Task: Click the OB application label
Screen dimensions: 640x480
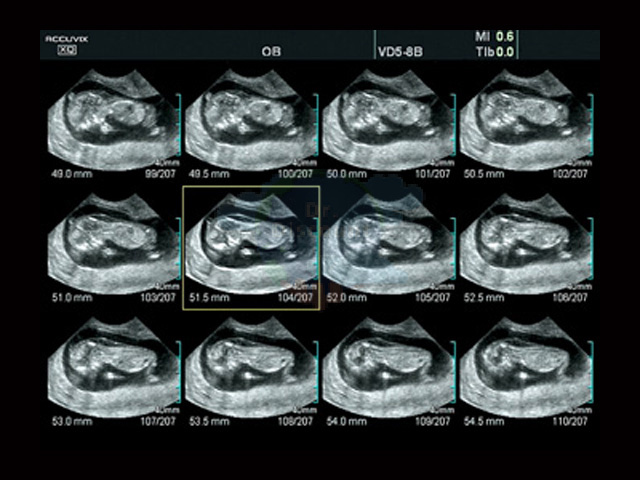Action: 271,52
